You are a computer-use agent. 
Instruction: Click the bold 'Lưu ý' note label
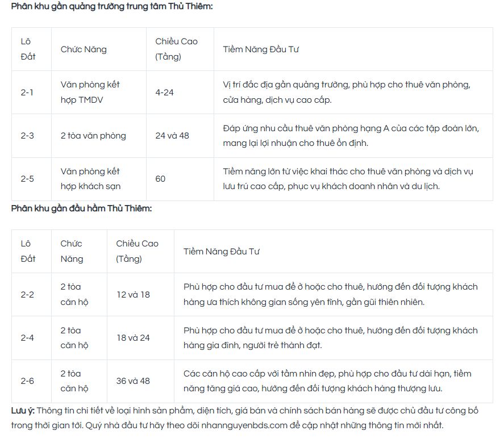tap(23, 411)
